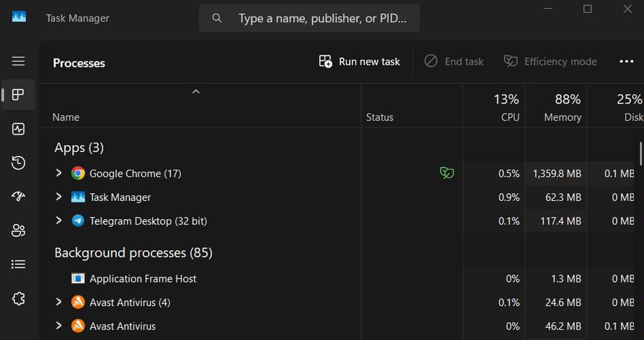Click the Background processes (85) heading
This screenshot has height=340, width=644.
point(134,253)
